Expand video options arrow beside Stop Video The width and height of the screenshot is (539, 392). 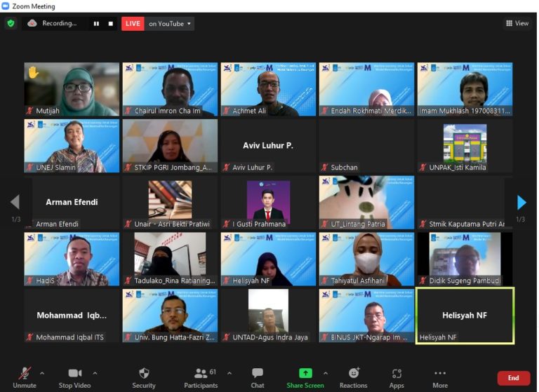pos(95,373)
